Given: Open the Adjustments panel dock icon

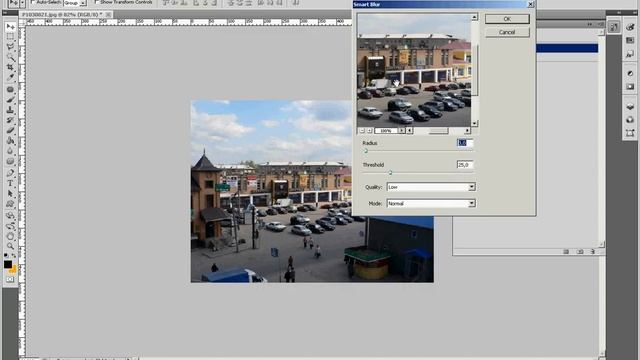Looking at the screenshot, I should pos(630,73).
